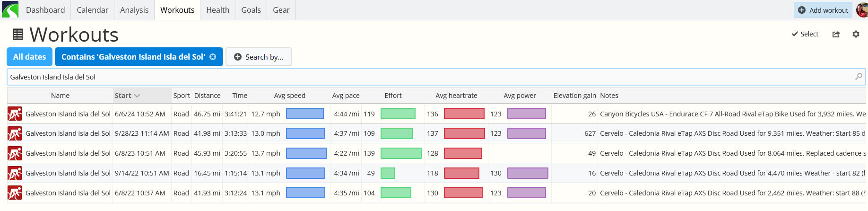Open the settings gear icon
Screen dimensions: 868x211
coord(856,34)
